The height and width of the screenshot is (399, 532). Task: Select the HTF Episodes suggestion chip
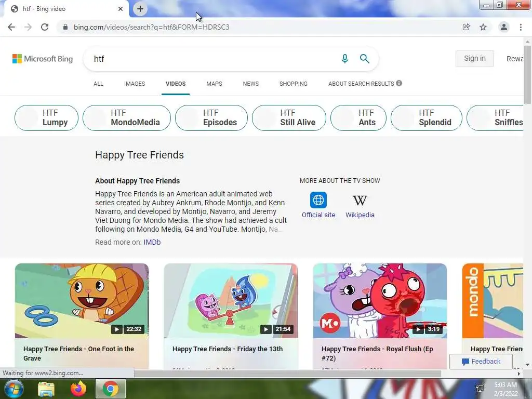[211, 118]
